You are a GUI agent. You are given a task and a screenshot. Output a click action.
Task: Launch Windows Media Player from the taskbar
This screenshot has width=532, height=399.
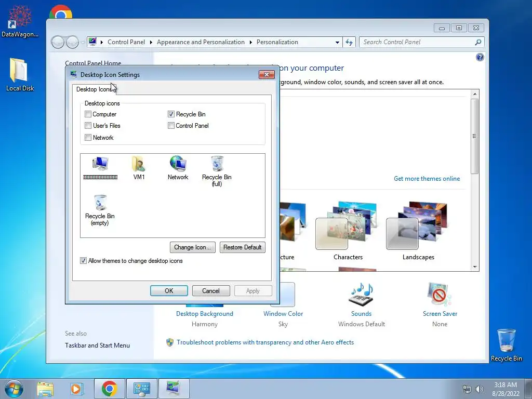76,389
